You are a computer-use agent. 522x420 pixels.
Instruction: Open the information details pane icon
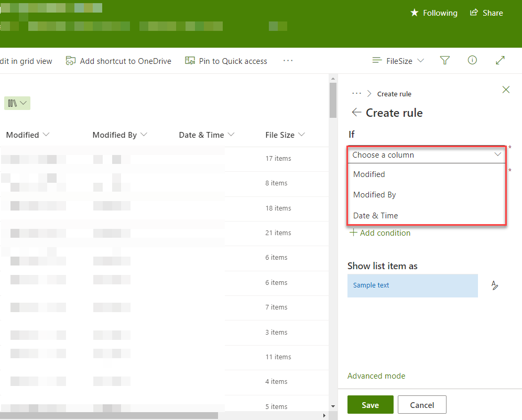point(472,60)
